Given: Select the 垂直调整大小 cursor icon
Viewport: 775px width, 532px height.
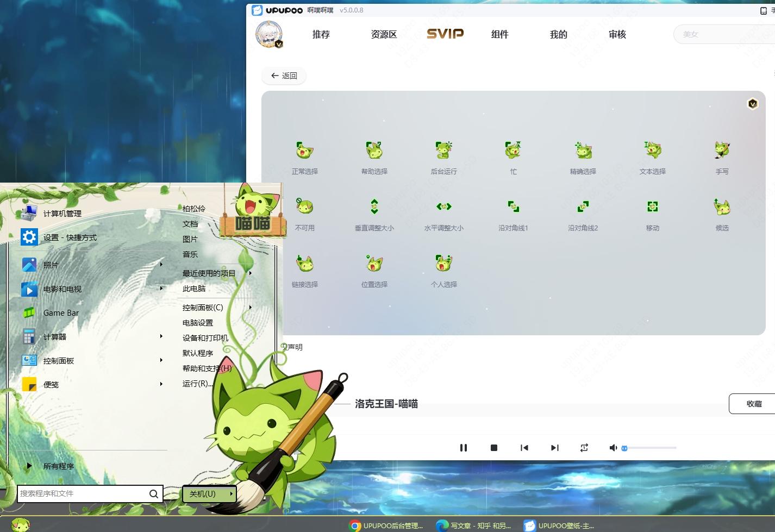Looking at the screenshot, I should (374, 206).
